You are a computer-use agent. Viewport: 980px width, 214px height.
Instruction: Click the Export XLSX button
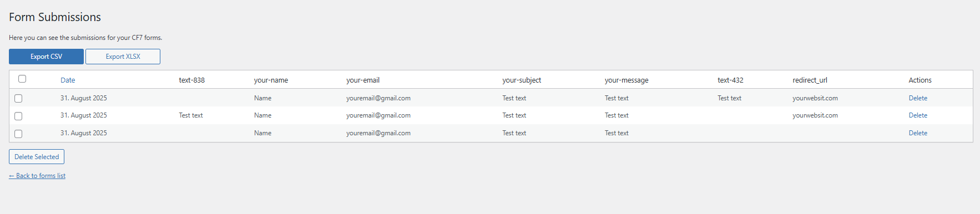pyautogui.click(x=123, y=57)
